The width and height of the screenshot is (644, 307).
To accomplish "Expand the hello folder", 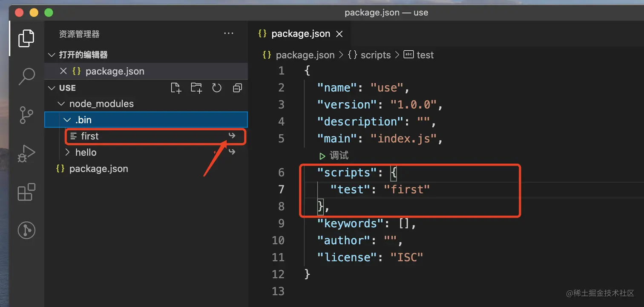I will click(x=68, y=152).
